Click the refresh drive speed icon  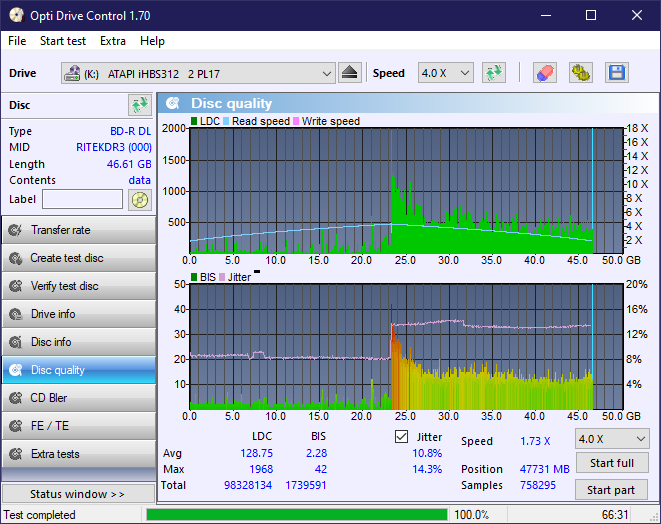coord(494,73)
